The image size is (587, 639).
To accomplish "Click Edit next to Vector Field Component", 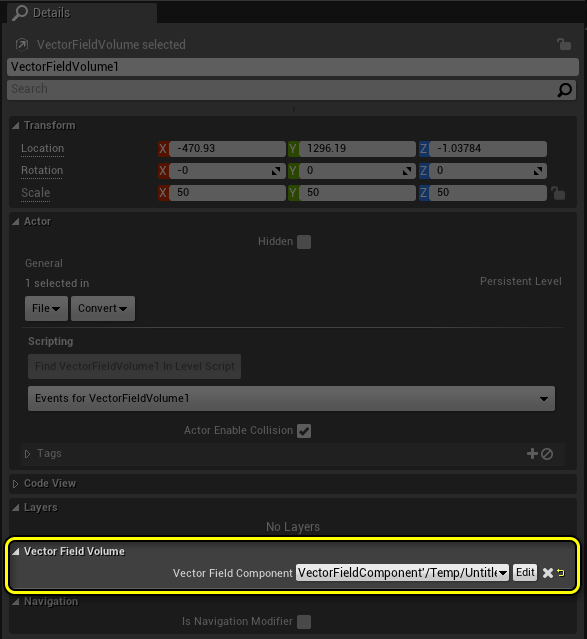I will [x=525, y=573].
